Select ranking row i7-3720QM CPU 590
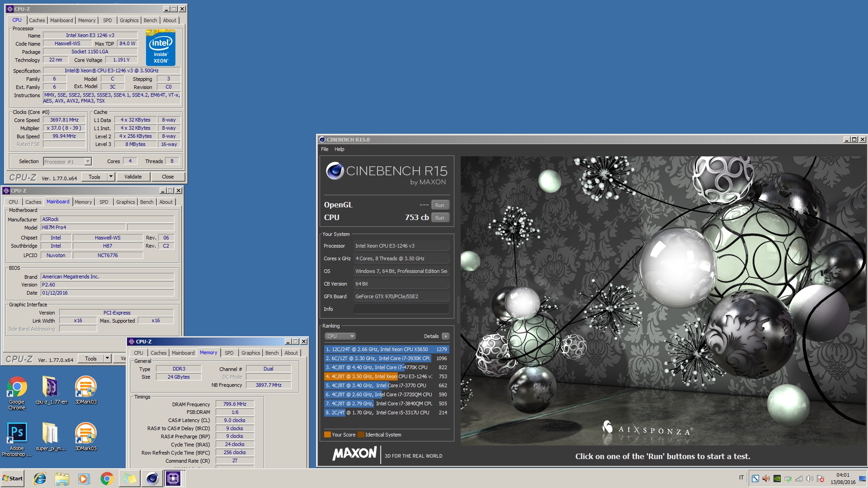The image size is (868, 488). 386,394
